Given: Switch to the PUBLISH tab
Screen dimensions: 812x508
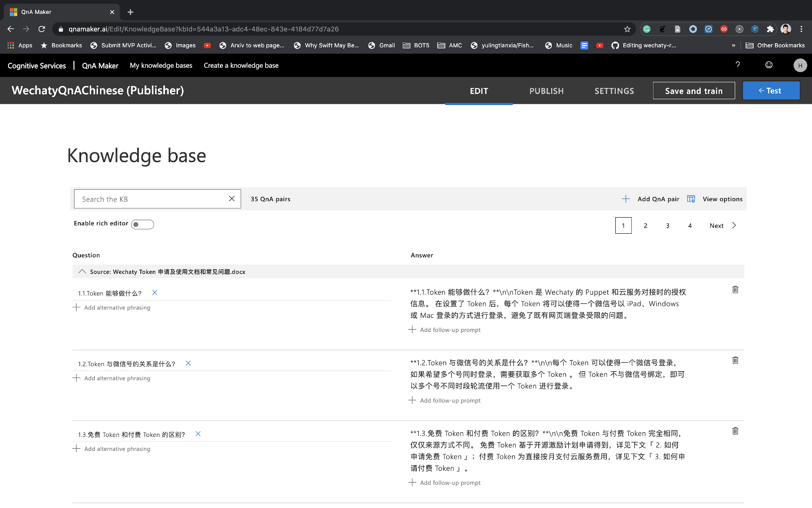Looking at the screenshot, I should [546, 91].
